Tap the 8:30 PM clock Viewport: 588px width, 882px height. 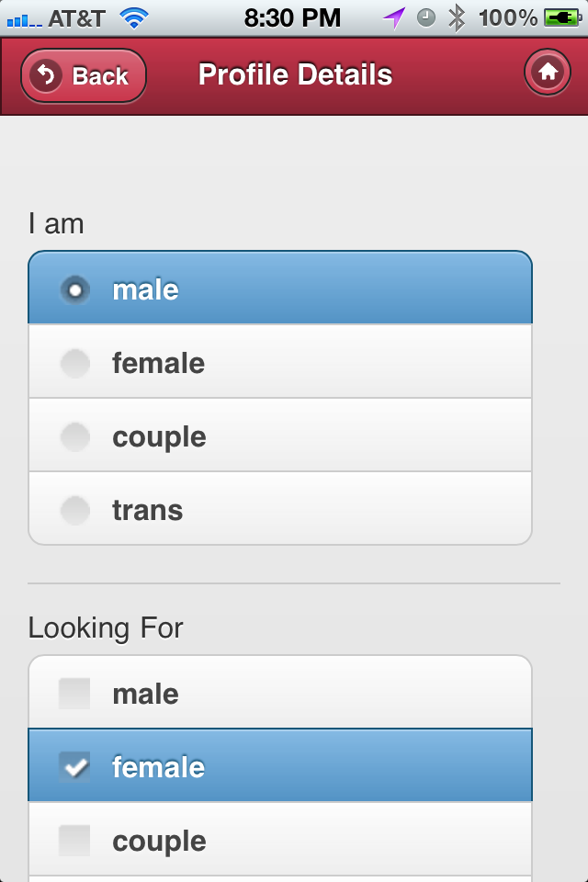click(x=292, y=17)
